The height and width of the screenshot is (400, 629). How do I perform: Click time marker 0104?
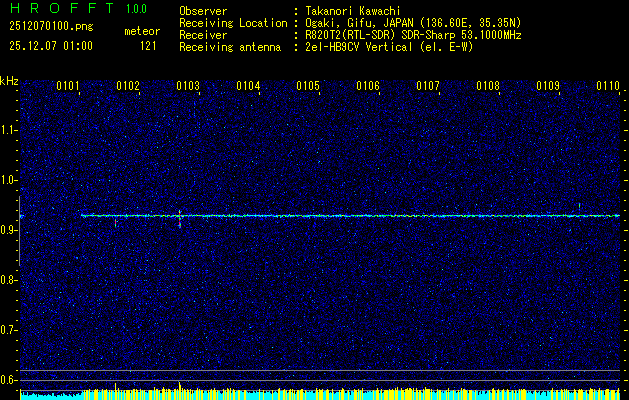pos(248,85)
